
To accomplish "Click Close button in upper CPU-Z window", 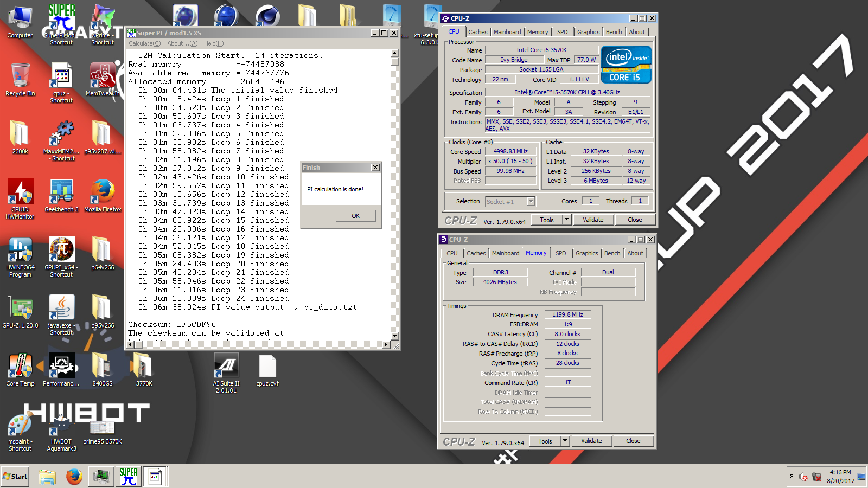I will [x=635, y=220].
